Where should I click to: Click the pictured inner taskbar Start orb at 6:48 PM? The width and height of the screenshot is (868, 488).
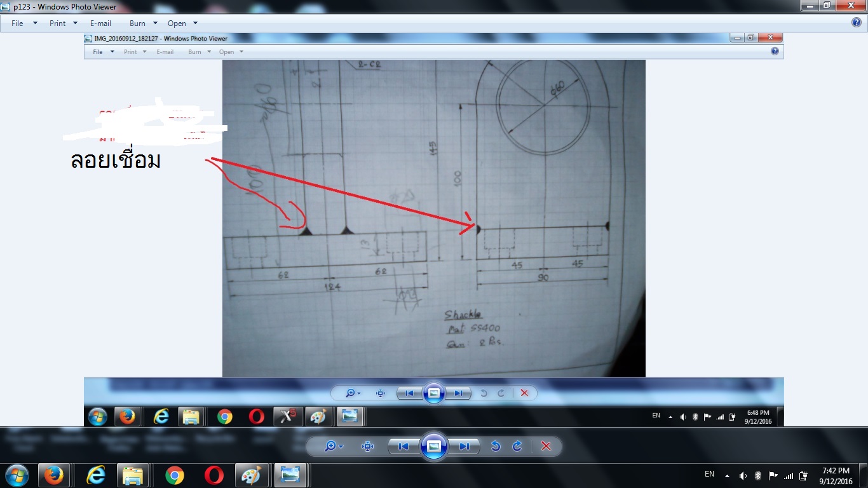click(98, 417)
